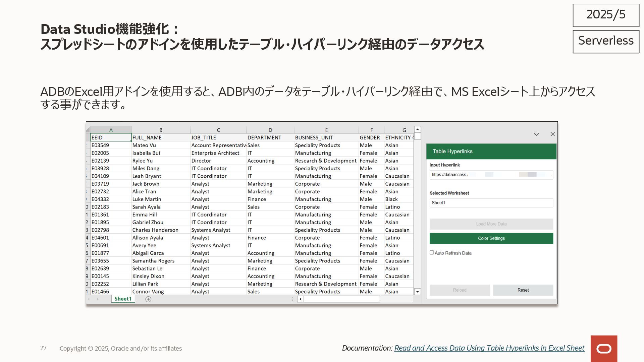Select column B header
The width and height of the screenshot is (644, 362).
[161, 130]
